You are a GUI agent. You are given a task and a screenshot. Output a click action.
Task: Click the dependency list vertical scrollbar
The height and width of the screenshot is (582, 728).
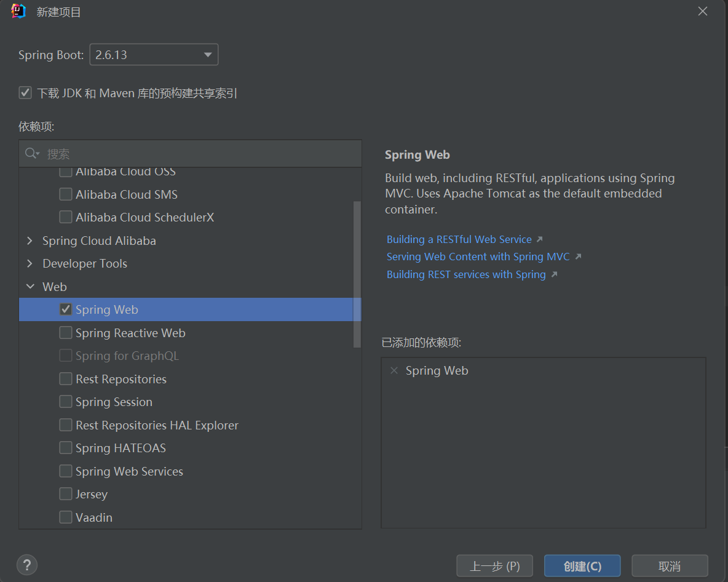tap(357, 274)
